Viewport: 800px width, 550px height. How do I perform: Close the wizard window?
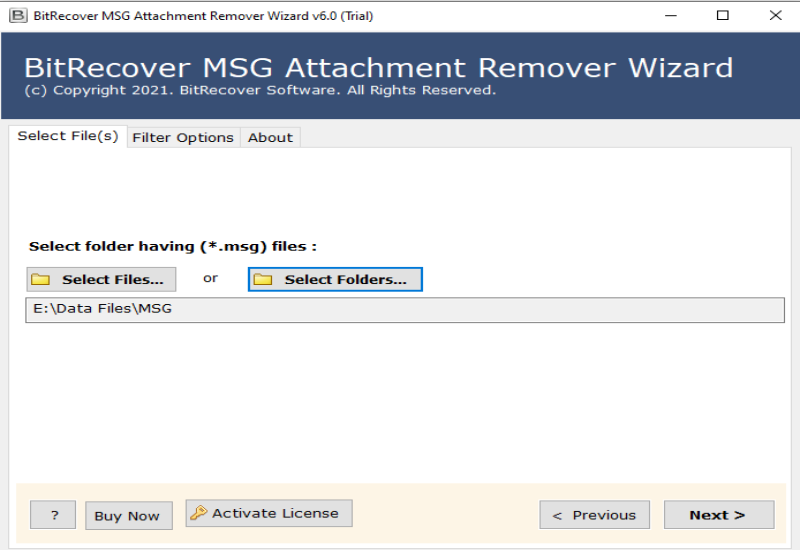776,16
